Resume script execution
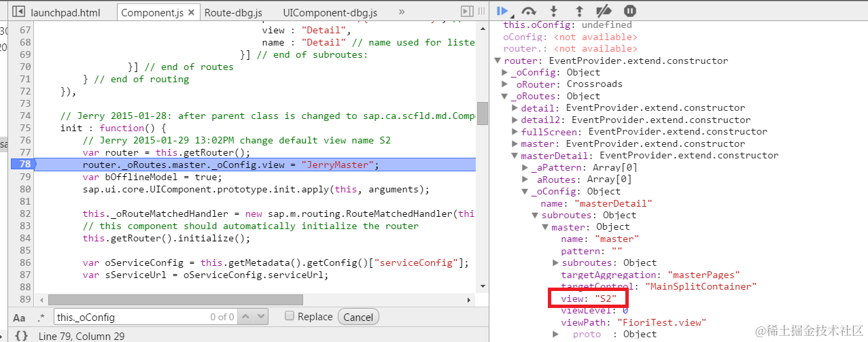Viewport: 868px width, 342px height. tap(503, 11)
